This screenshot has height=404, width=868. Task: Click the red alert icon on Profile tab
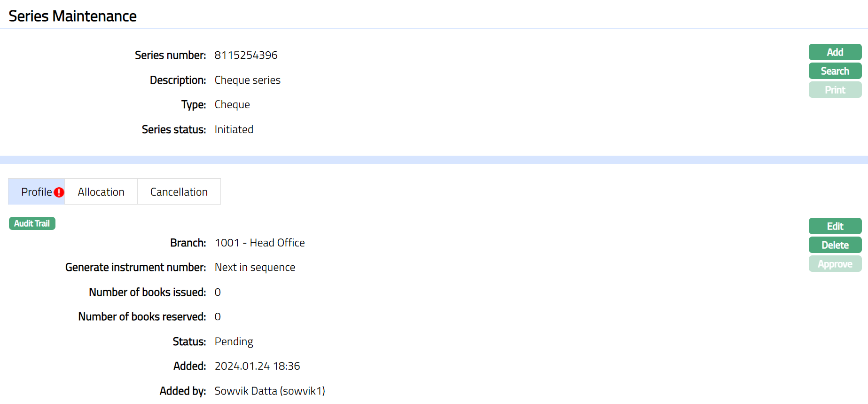[x=59, y=192]
